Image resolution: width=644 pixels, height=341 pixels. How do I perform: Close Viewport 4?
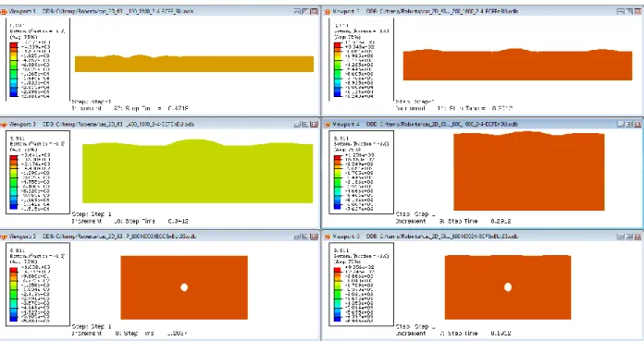coord(638,124)
